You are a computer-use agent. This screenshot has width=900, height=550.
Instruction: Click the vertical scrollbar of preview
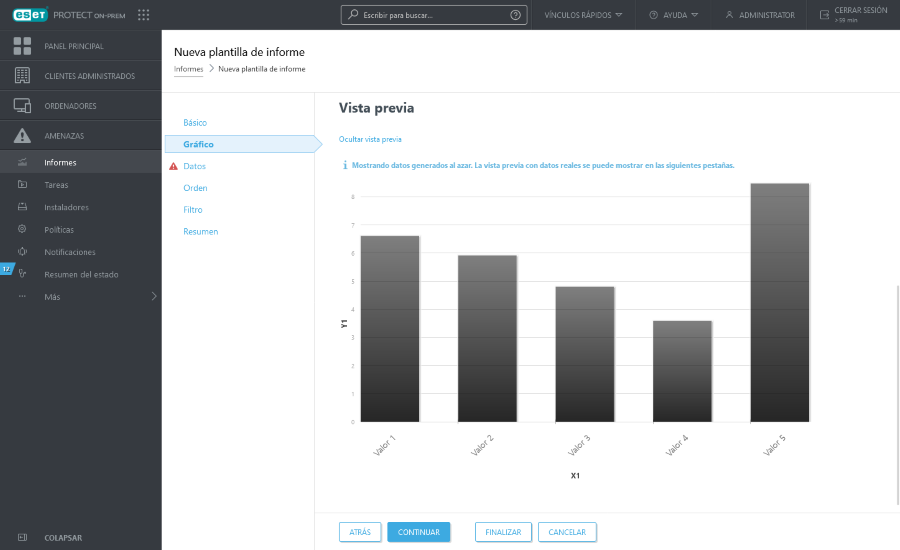click(x=897, y=395)
